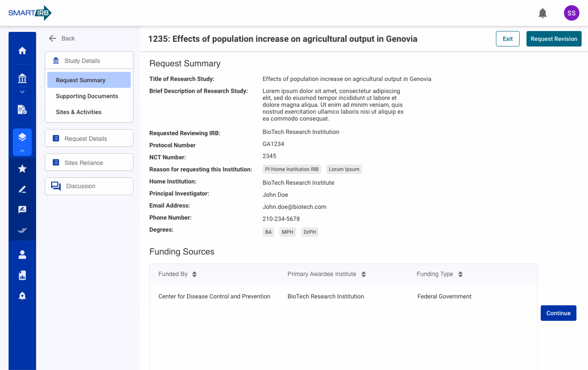The image size is (588, 370).
Task: Open the Sites Reliance section
Action: tap(89, 162)
